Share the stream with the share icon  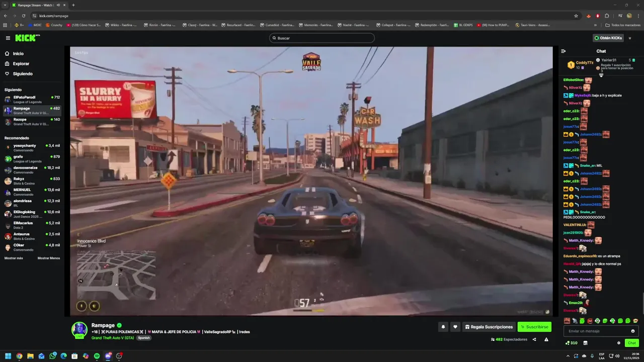[534, 339]
